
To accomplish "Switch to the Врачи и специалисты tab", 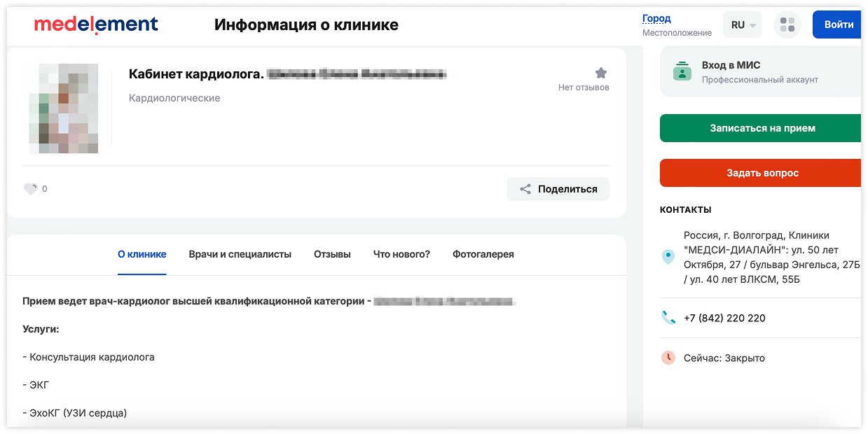I will tap(240, 254).
